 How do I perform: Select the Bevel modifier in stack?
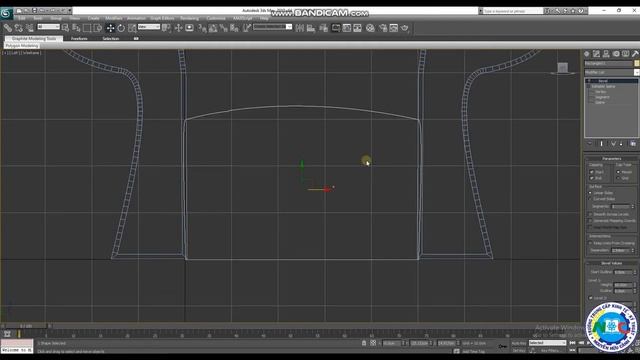(x=611, y=81)
